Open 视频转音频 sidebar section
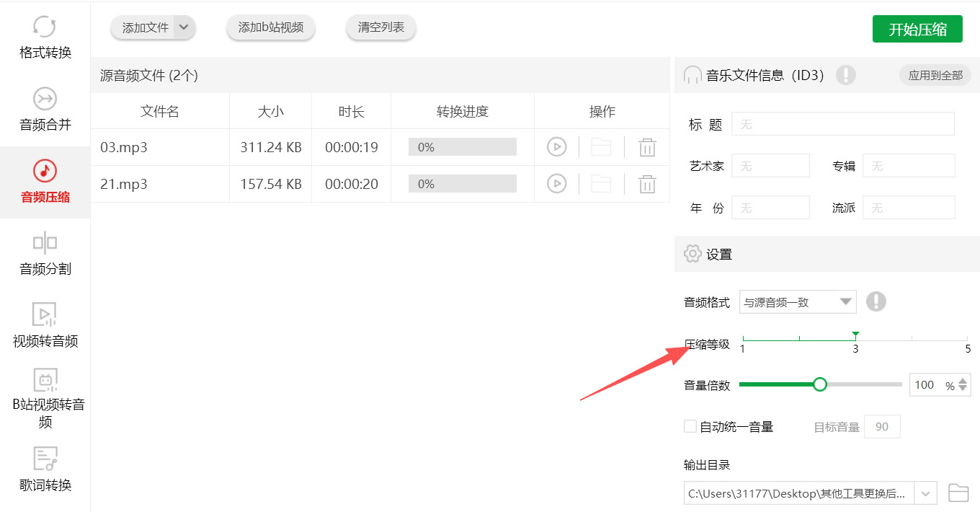This screenshot has height=512, width=980. click(x=45, y=326)
